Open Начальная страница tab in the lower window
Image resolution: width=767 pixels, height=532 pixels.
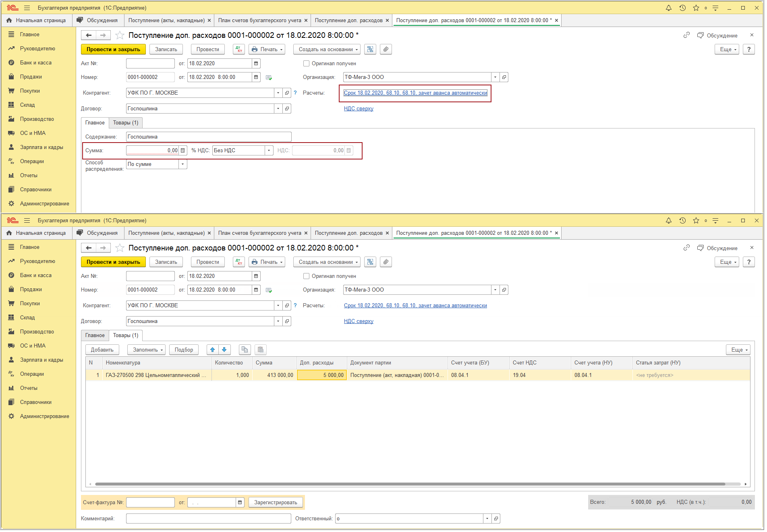point(37,233)
